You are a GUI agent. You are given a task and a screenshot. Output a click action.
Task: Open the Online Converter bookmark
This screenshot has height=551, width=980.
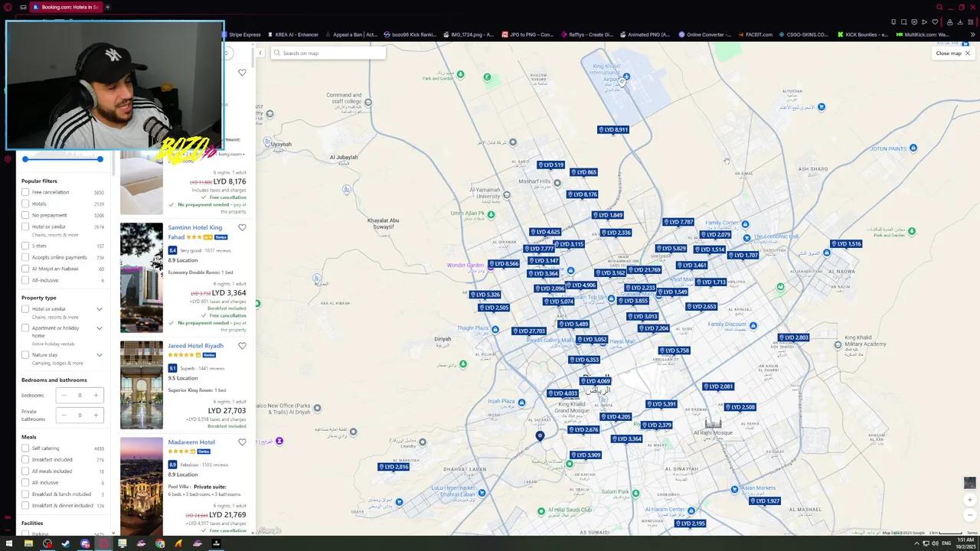[x=704, y=34]
